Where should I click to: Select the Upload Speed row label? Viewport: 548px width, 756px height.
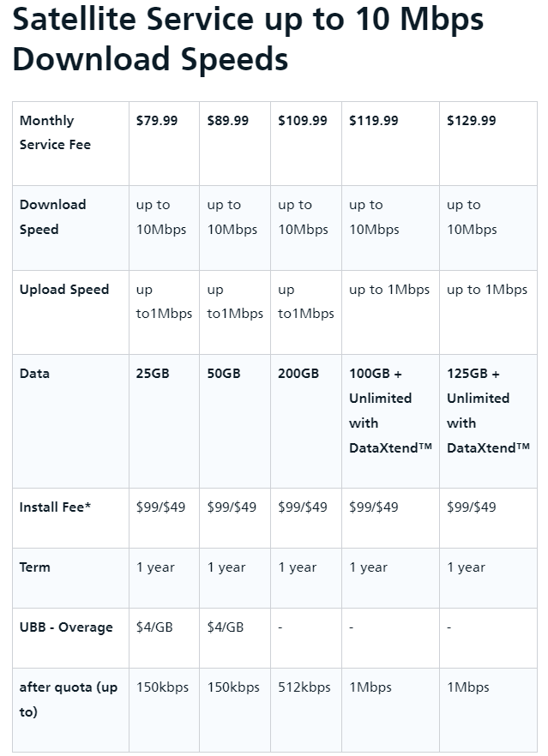coord(64,290)
